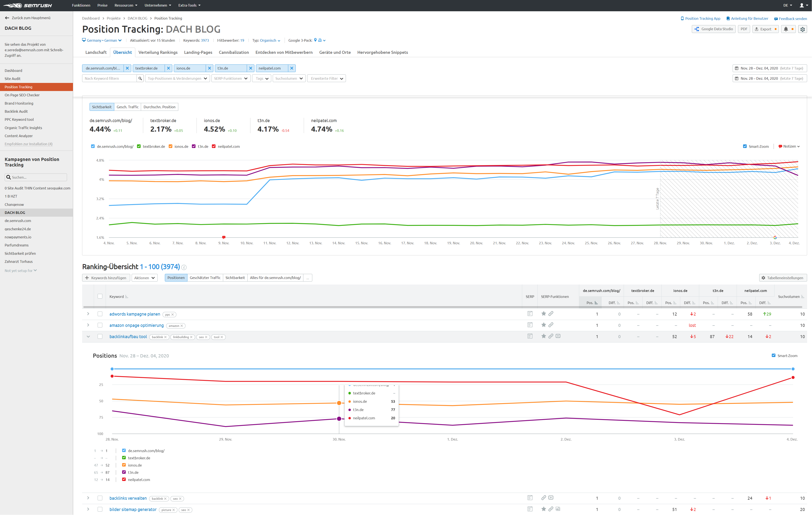Click the info icon next to Ranking-Übersicht
Image resolution: width=812 pixels, height=515 pixels.
pos(184,267)
